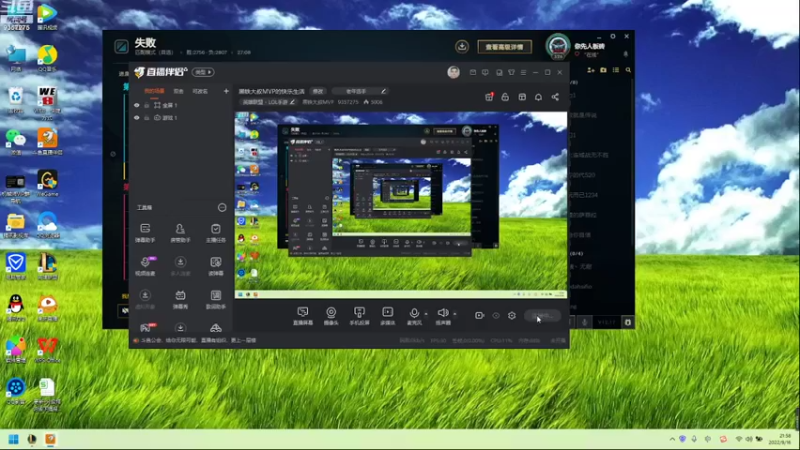
Task: Toggle preview eye icon beside settings gear
Action: coord(496,316)
